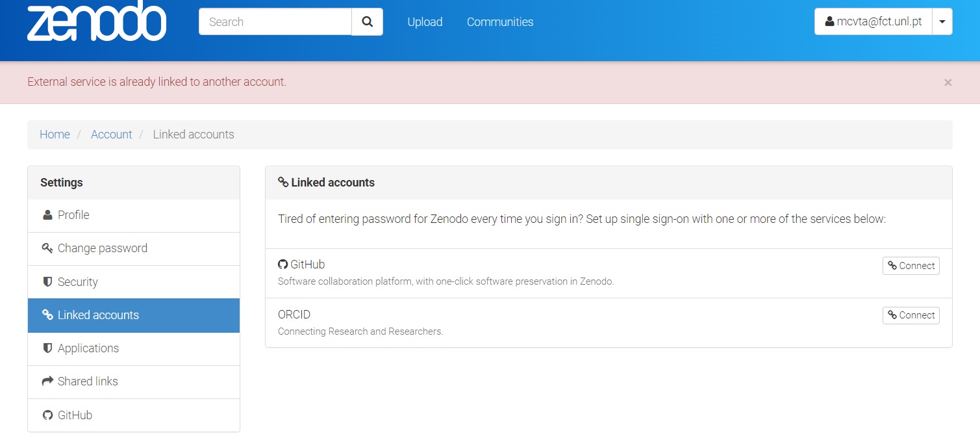Click the GitHub octocat icon in services list

coord(283,264)
